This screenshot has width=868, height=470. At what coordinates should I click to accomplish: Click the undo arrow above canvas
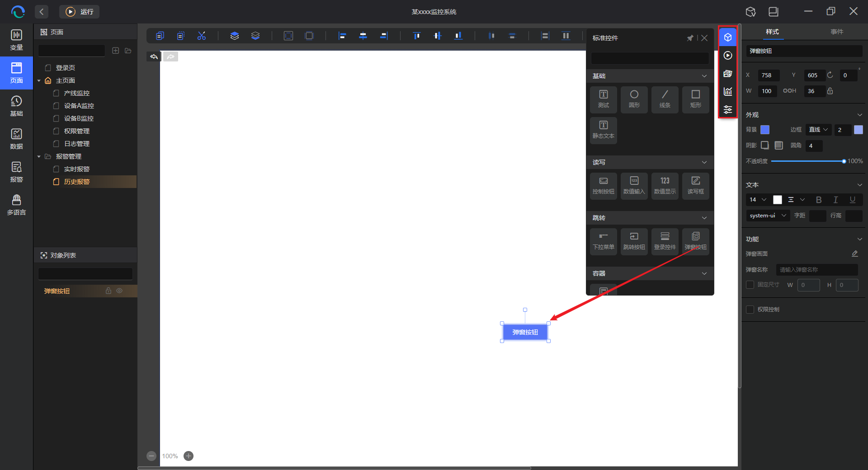[154, 56]
